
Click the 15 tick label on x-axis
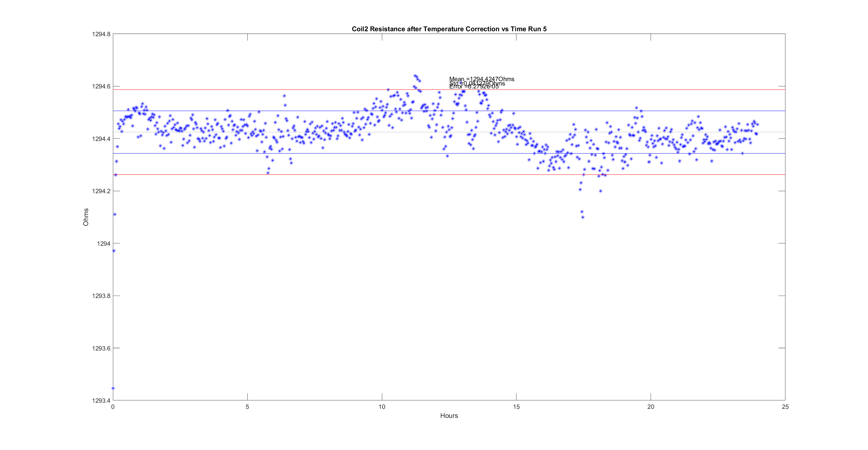[516, 407]
